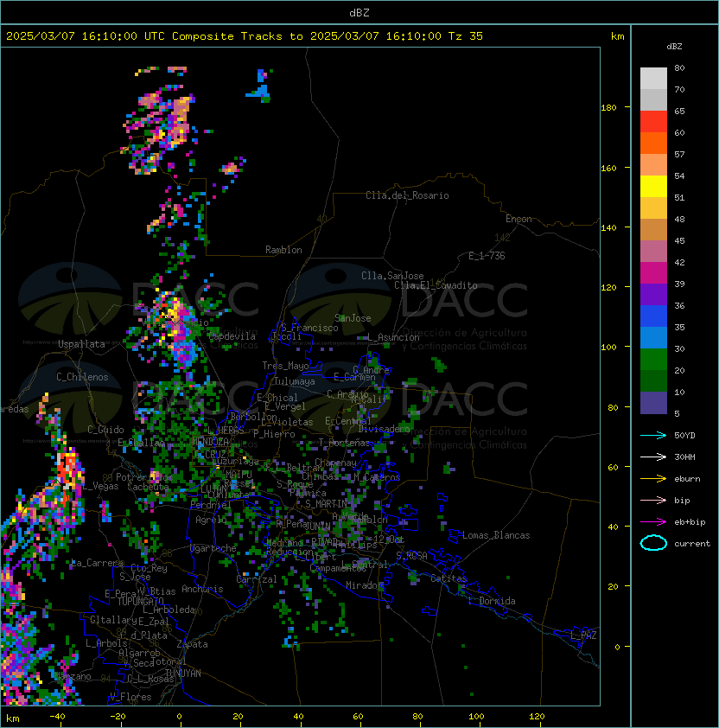Click the 'Tz 35' text in header

[466, 36]
